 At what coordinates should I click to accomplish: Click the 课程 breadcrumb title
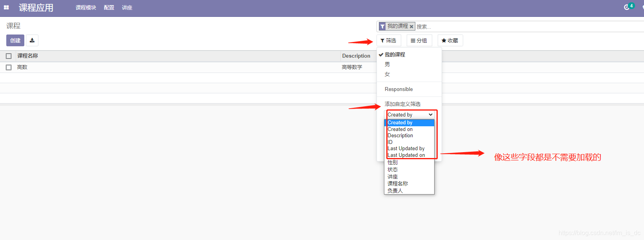coord(13,26)
